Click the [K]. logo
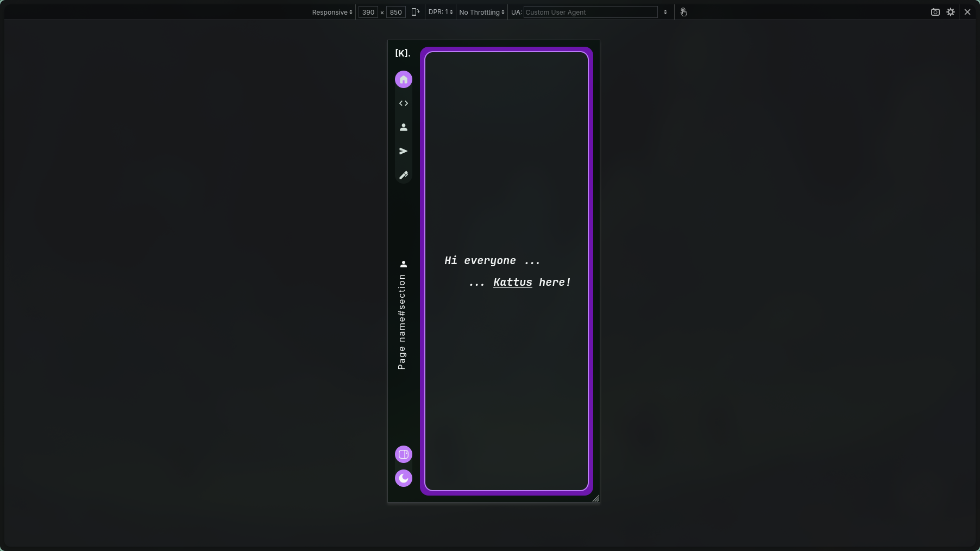 coord(403,53)
